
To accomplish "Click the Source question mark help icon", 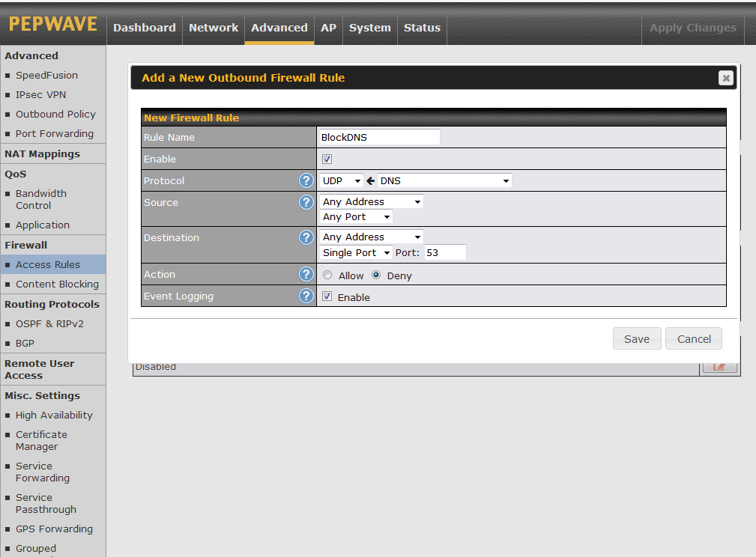I will click(x=306, y=202).
